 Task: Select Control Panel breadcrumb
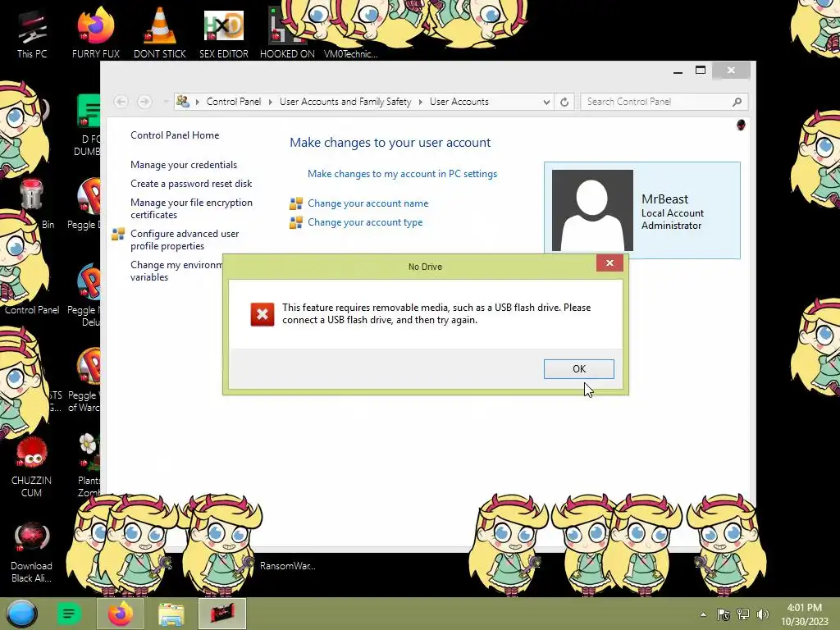coord(234,102)
